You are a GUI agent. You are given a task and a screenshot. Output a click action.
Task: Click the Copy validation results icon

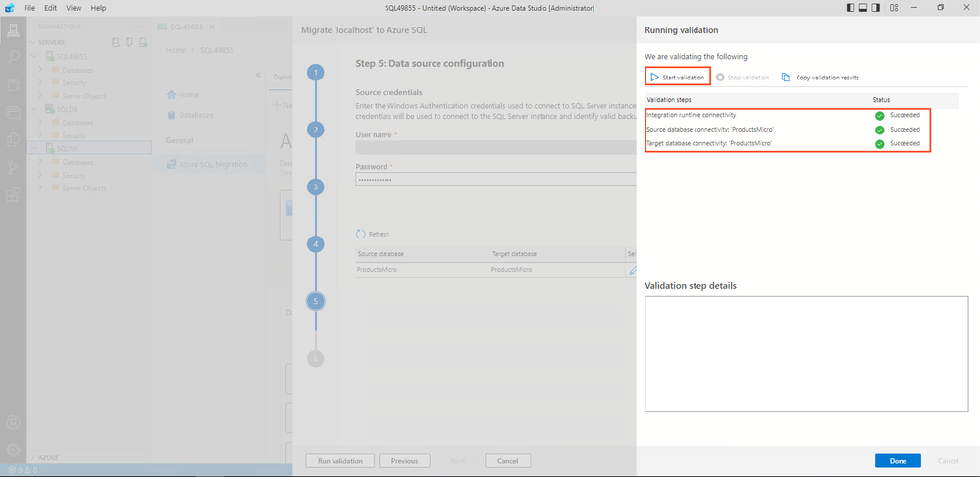tap(786, 78)
